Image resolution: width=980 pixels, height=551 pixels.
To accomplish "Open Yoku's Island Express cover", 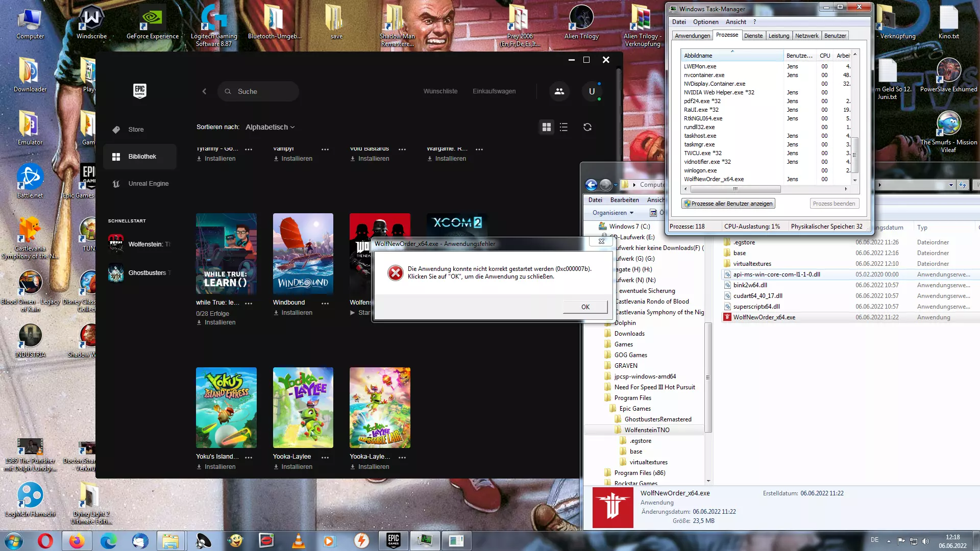I will 226,408.
